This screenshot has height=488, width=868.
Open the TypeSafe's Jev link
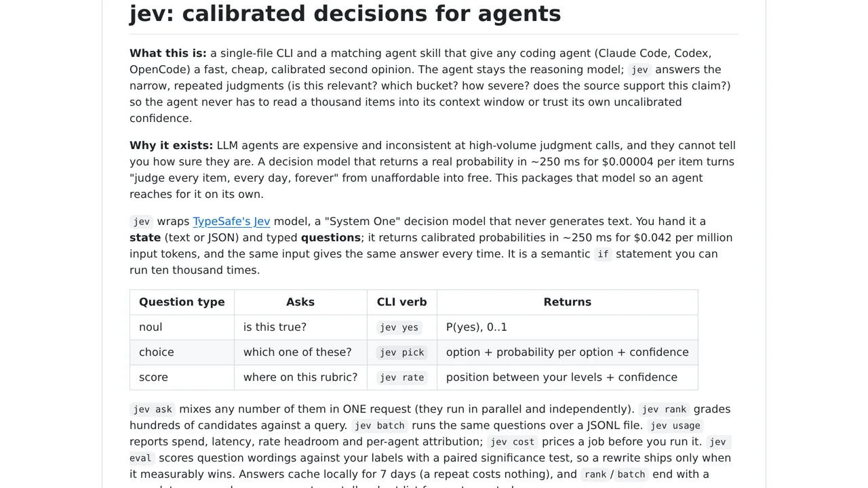pyautogui.click(x=231, y=221)
